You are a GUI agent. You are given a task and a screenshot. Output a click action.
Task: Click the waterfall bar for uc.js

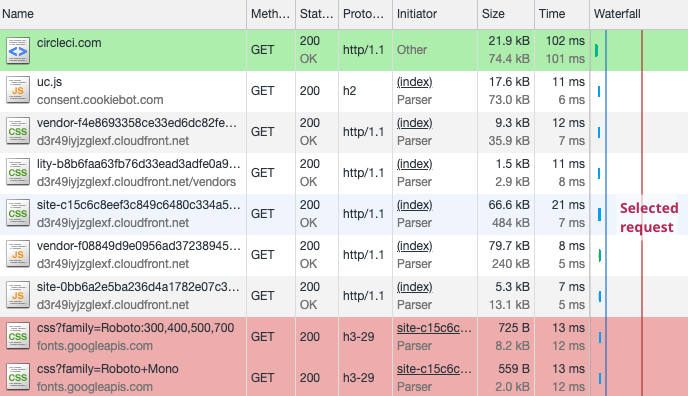pyautogui.click(x=599, y=91)
